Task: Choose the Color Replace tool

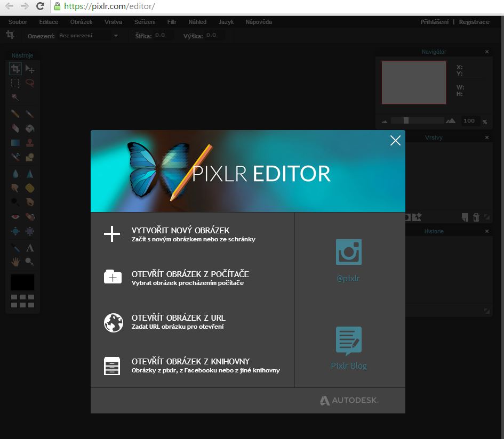Action: 15,157
